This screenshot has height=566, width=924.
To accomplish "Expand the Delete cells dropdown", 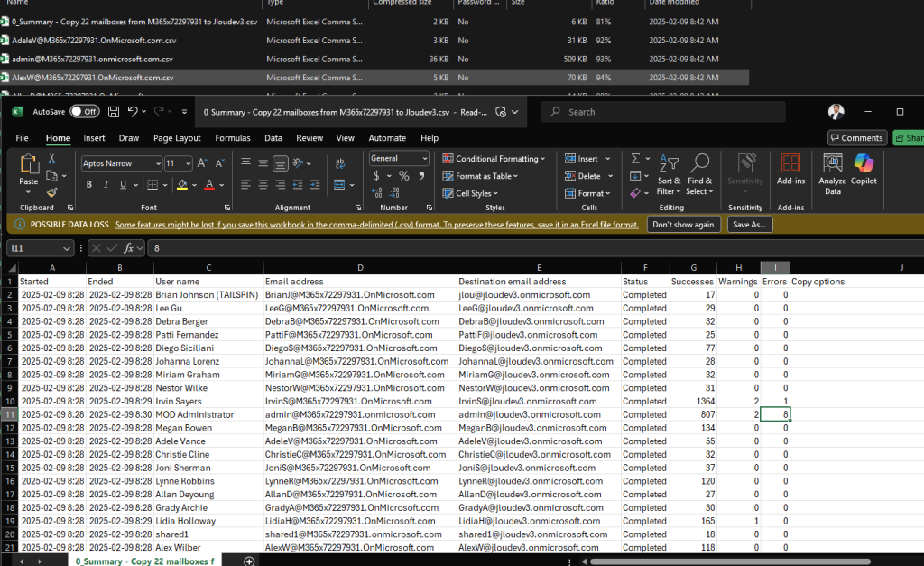I will pyautogui.click(x=611, y=176).
